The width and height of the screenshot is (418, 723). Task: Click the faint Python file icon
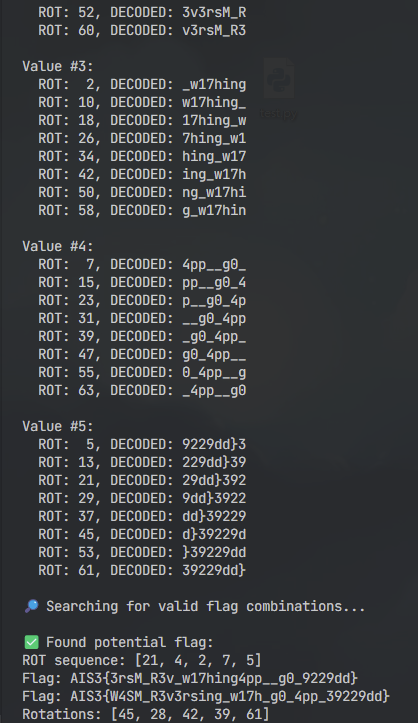point(279,78)
